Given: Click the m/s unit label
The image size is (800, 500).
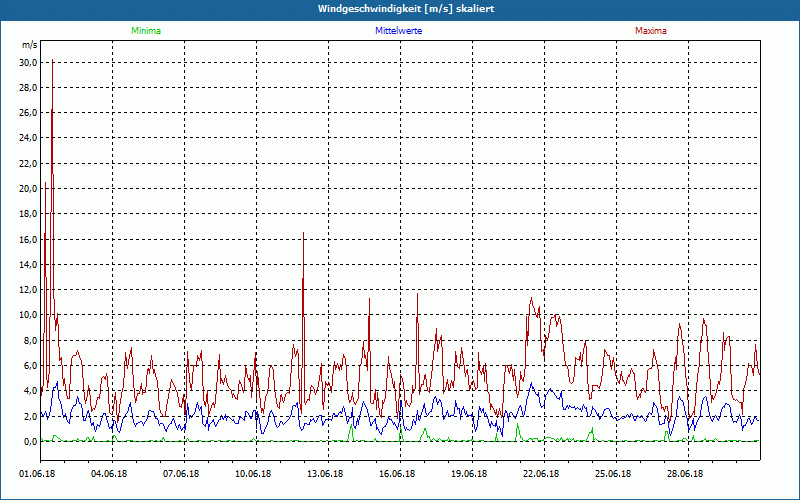Looking at the screenshot, I should [x=29, y=45].
